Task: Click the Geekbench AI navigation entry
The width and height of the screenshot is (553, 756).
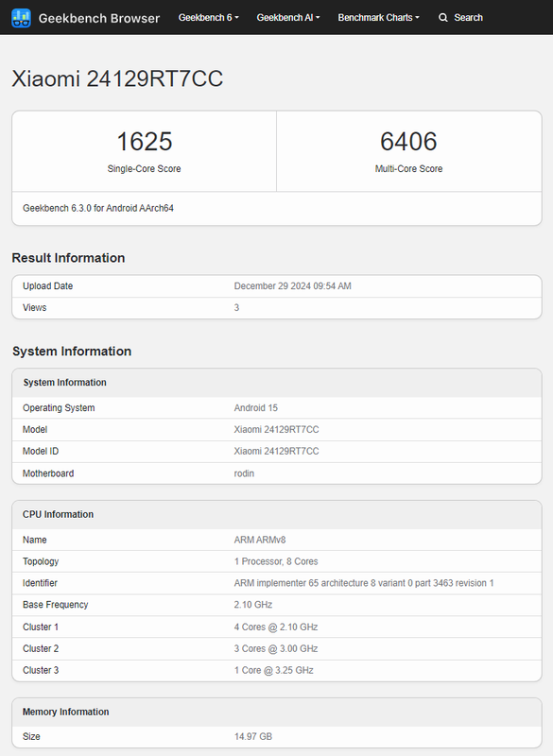Action: coord(285,17)
